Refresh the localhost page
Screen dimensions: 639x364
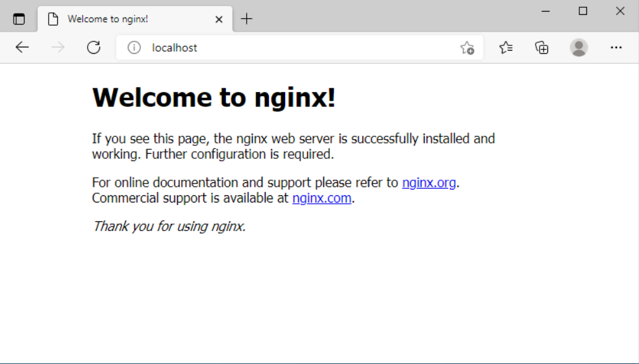[94, 47]
